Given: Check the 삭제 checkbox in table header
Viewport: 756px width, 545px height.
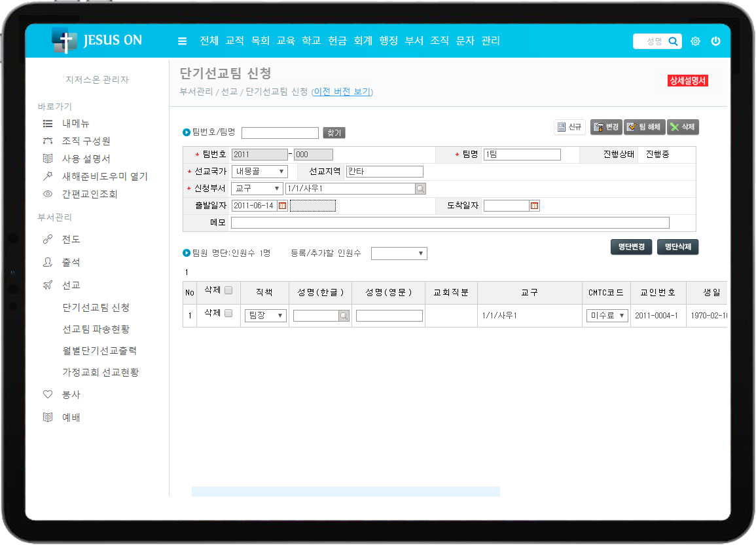Looking at the screenshot, I should 228,291.
